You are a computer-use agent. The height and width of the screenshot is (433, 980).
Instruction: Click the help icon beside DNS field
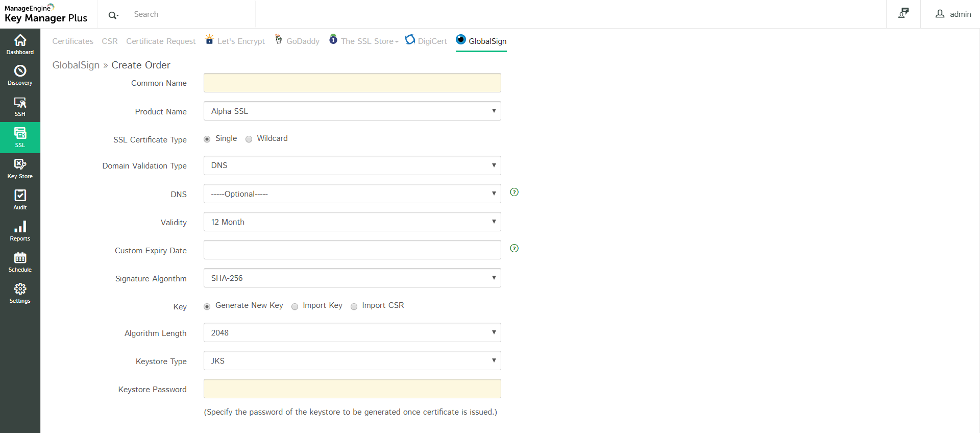(x=514, y=192)
